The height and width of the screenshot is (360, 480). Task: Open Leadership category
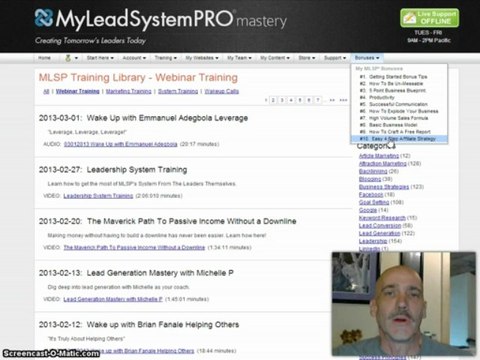click(x=373, y=241)
